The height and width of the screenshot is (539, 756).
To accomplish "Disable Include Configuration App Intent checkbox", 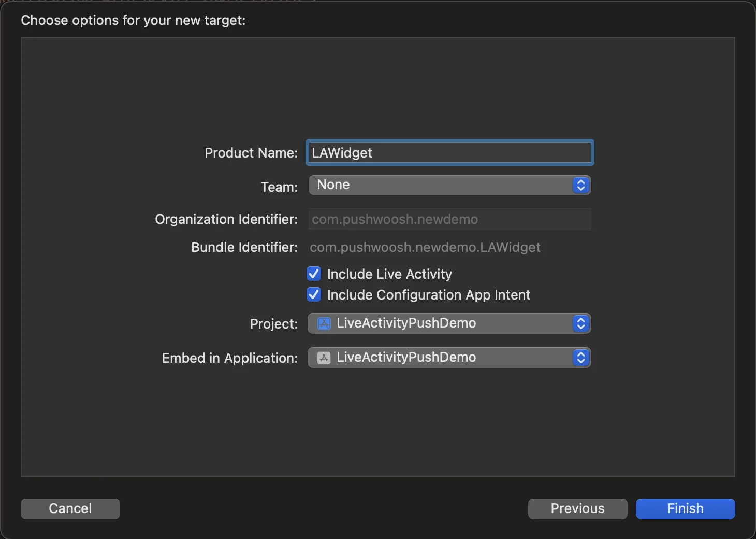I will coord(314,295).
